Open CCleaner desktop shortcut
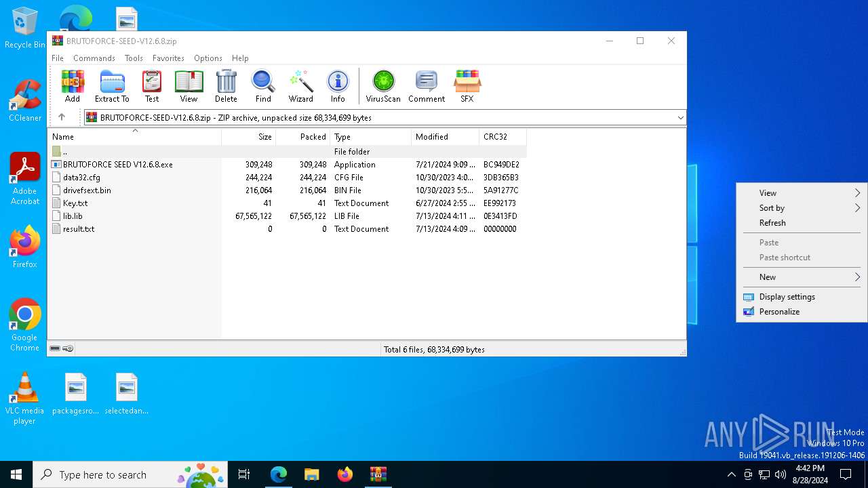 (x=25, y=100)
